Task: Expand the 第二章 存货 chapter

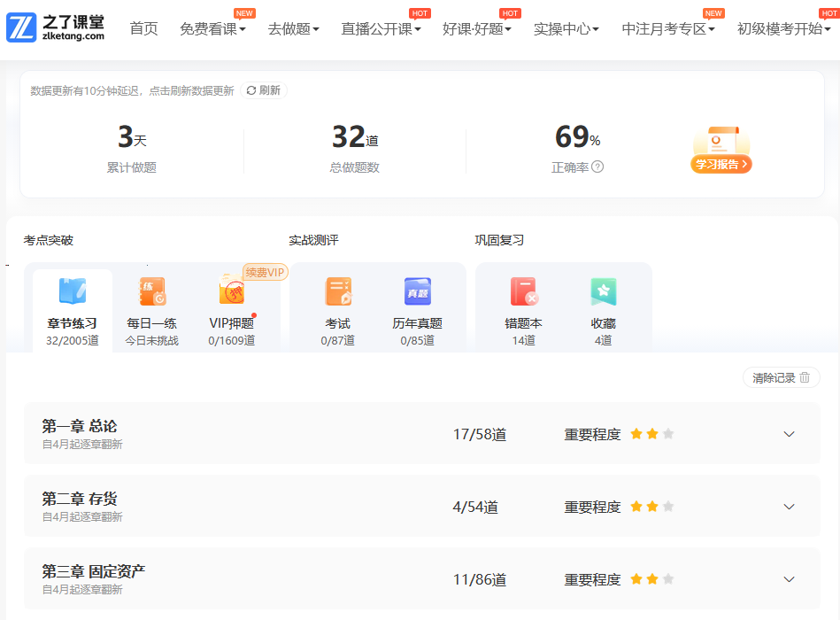Action: point(790,507)
